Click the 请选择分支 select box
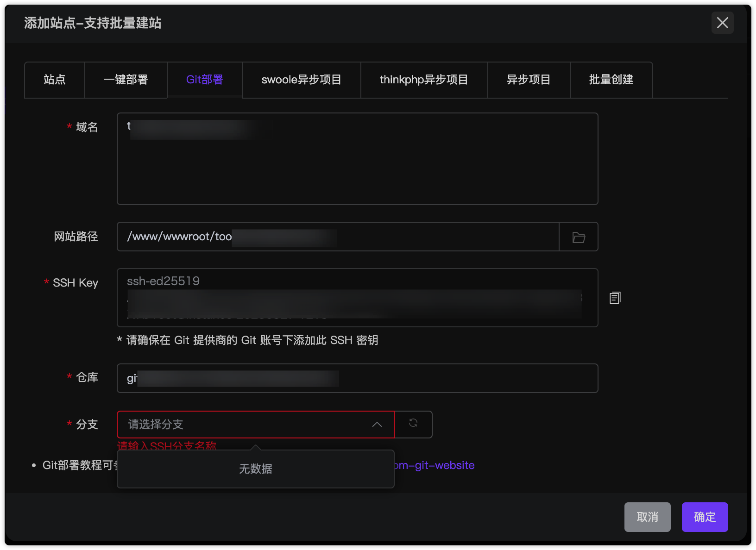The height and width of the screenshot is (550, 756). tap(255, 425)
